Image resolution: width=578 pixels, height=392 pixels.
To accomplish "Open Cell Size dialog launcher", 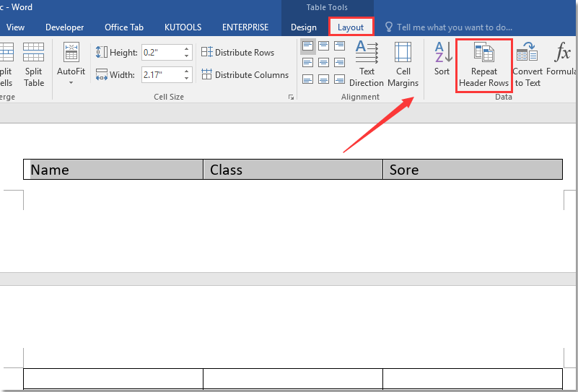I will 292,97.
